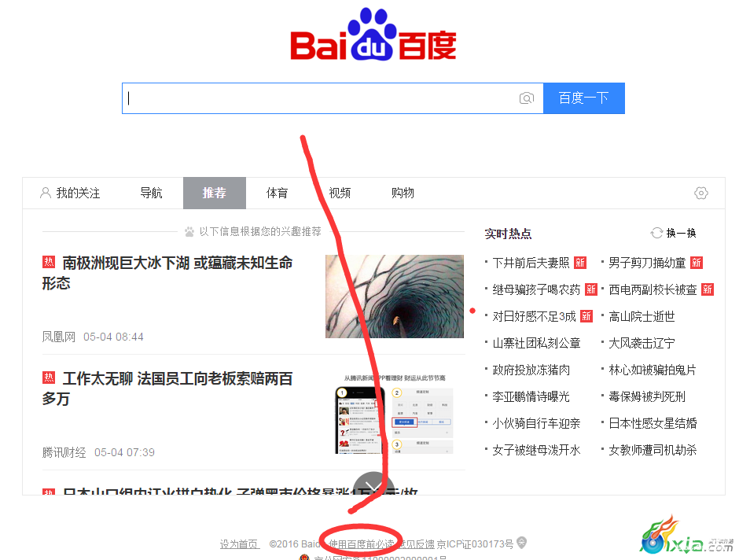
Task: Click the camera image-search icon
Action: [x=527, y=98]
